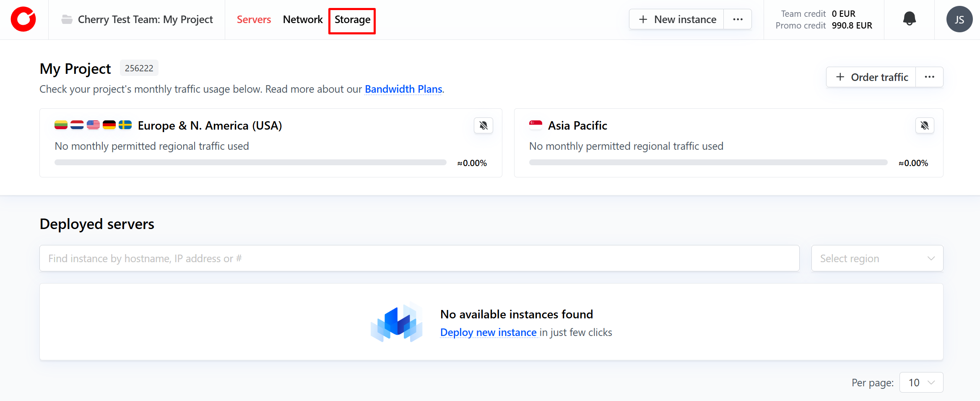Click the Sweden flag icon
Viewport: 980px width, 401px height.
(x=125, y=125)
